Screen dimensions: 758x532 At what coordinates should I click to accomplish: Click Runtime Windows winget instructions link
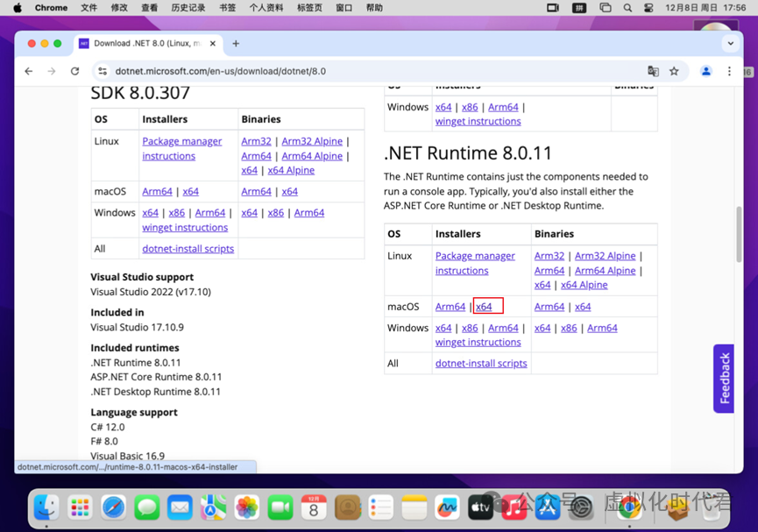click(x=478, y=342)
